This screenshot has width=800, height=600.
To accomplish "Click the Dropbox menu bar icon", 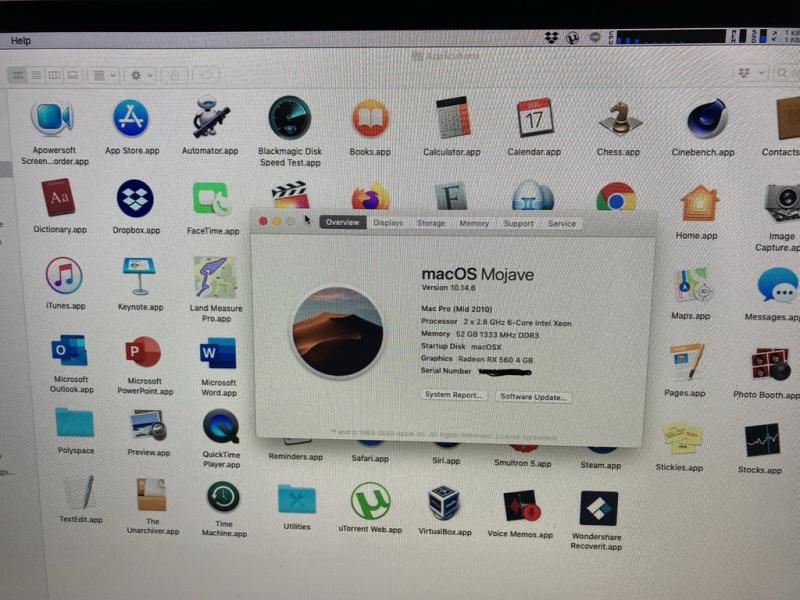I will (x=552, y=37).
